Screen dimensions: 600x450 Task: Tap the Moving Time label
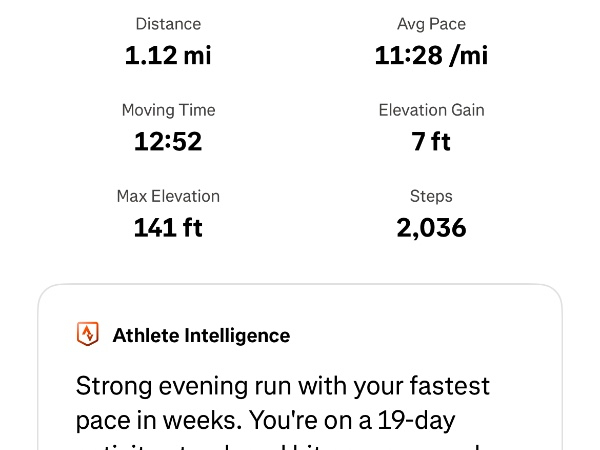(168, 110)
